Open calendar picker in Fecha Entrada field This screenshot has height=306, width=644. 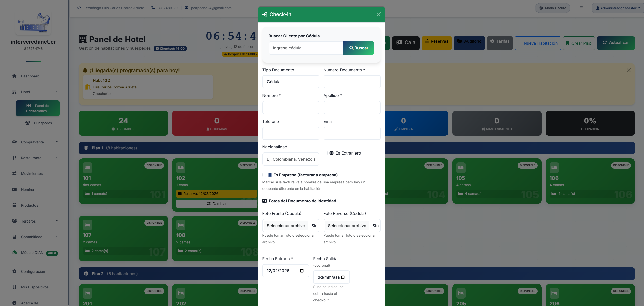pyautogui.click(x=302, y=271)
